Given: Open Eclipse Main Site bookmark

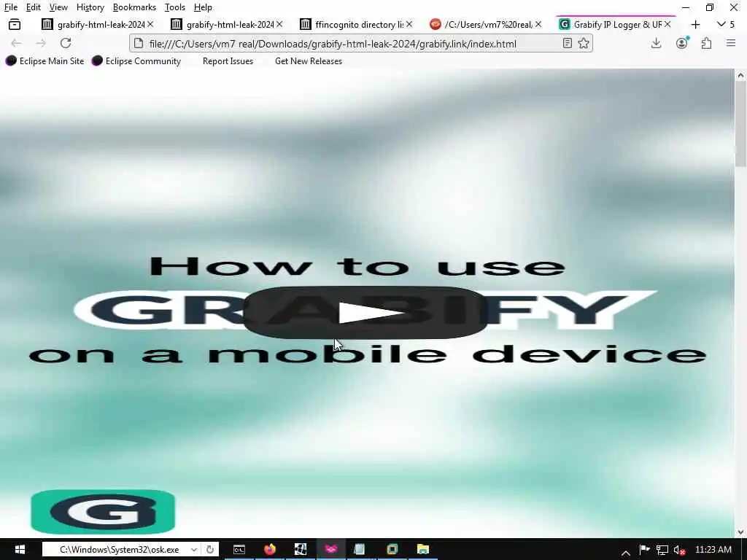Looking at the screenshot, I should point(44,61).
